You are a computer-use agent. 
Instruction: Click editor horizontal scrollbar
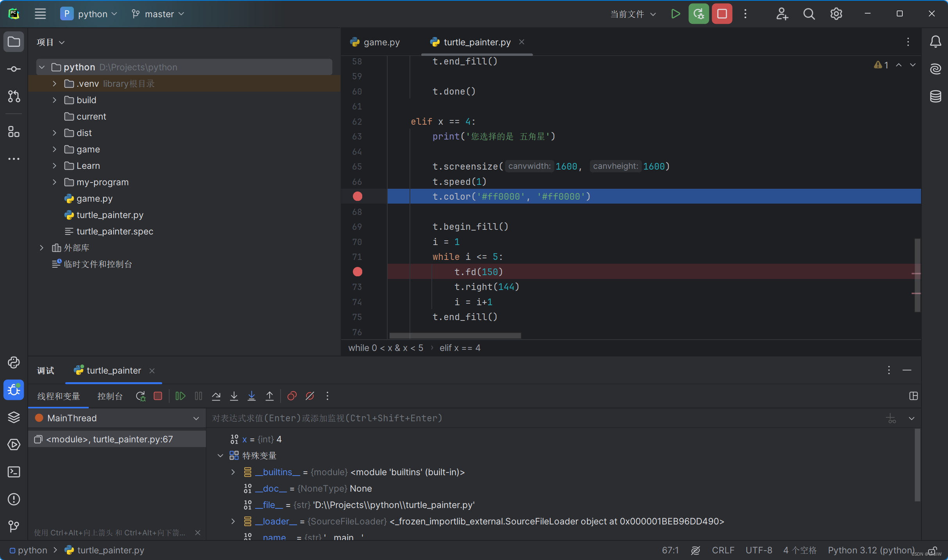pos(455,335)
